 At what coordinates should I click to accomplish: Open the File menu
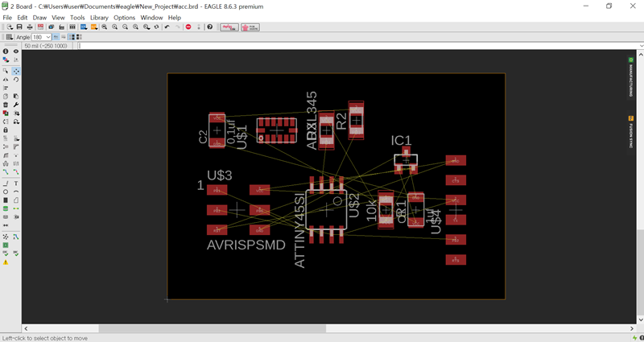click(x=7, y=18)
